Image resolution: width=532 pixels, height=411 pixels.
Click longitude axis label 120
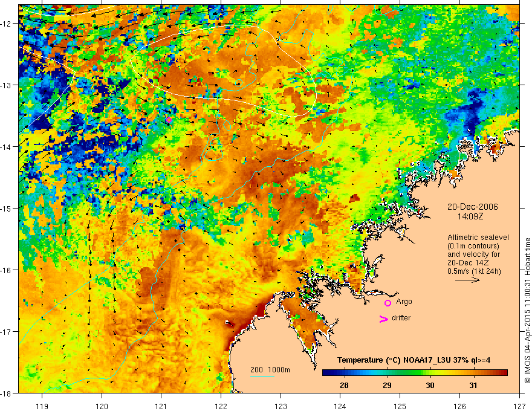[x=102, y=406]
